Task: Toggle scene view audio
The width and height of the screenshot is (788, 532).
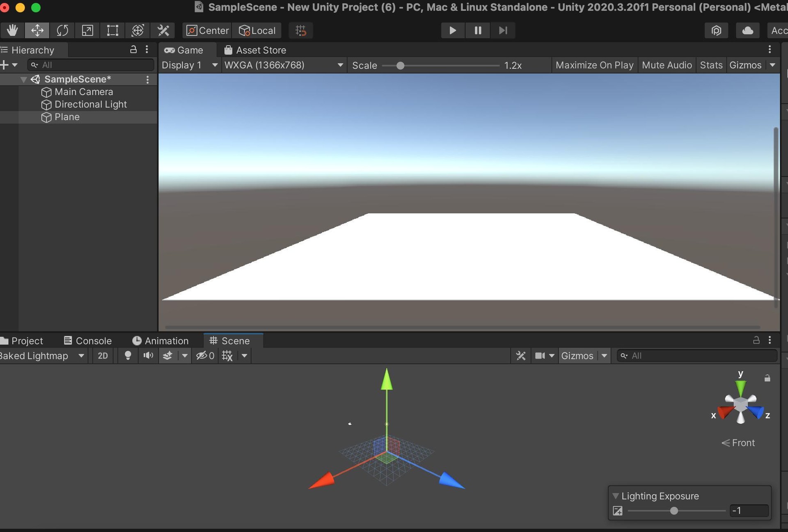Action: (148, 356)
